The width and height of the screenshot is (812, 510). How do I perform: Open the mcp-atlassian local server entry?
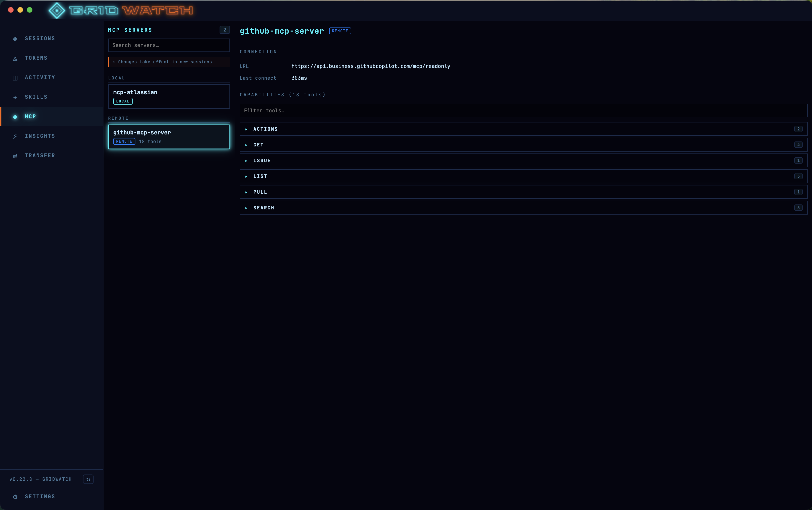coord(169,96)
